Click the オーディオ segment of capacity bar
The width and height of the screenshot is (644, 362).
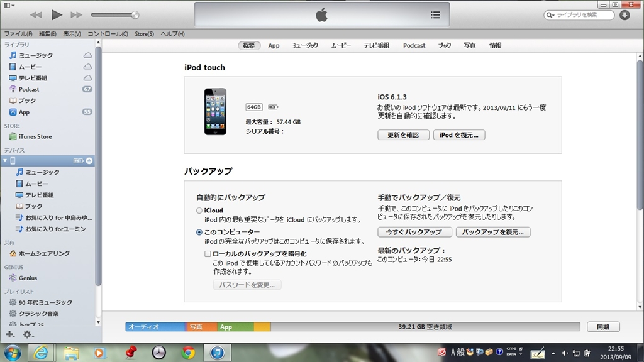point(156,327)
